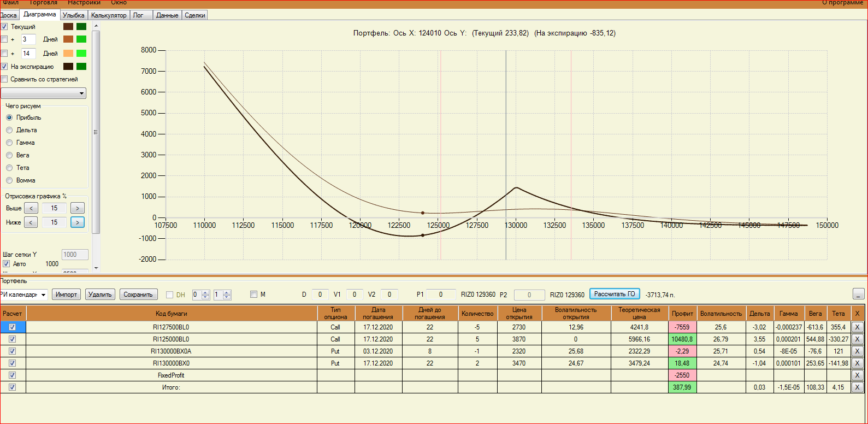Image resolution: width=868 pixels, height=424 pixels.
Task: Click the P1 input field
Action: coord(441,295)
